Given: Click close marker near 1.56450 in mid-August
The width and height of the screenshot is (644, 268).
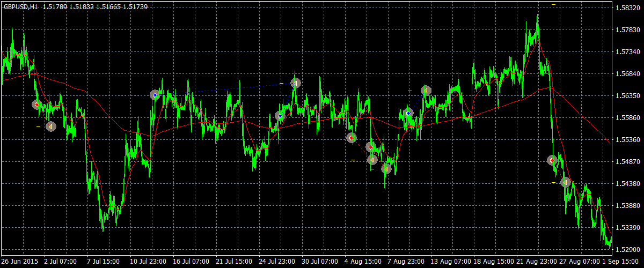Looking at the screenshot, I should click(x=426, y=91).
